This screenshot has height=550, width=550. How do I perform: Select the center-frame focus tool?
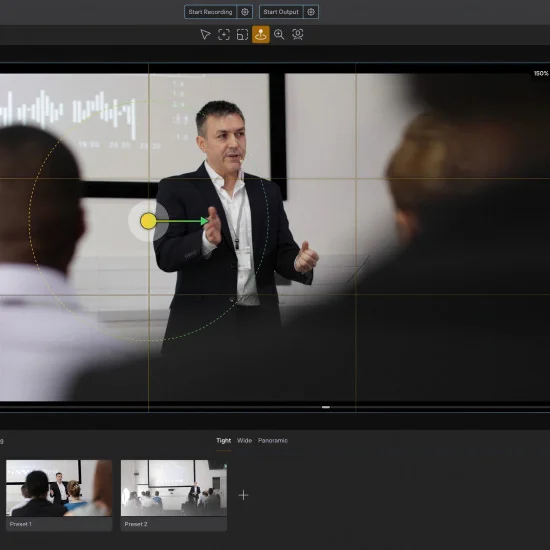coord(224,34)
